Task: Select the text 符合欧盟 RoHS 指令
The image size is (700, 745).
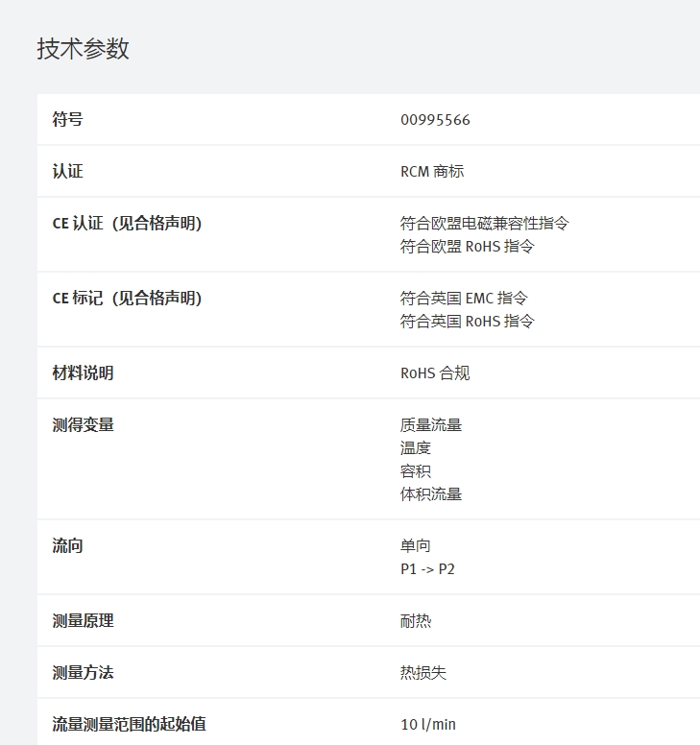Action: (467, 246)
